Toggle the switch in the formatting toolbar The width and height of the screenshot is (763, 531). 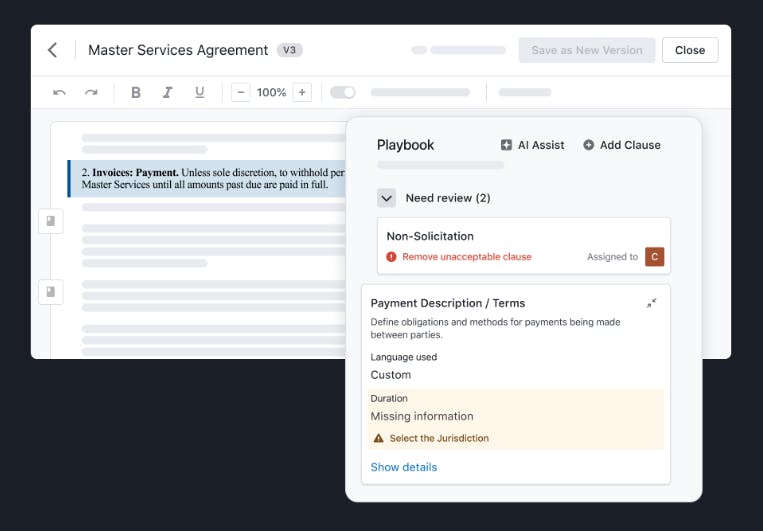tap(343, 93)
